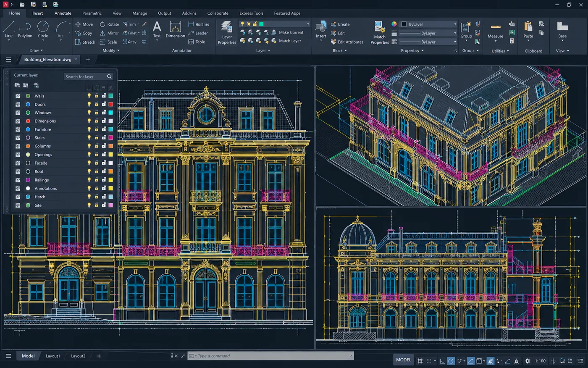
Task: Switch to the Annotate ribbon tab
Action: pyautogui.click(x=63, y=13)
